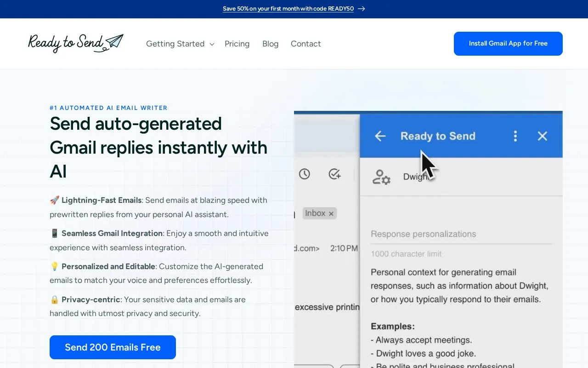The width and height of the screenshot is (588, 368).
Task: Click the 'Personalized and Editable' feature text
Action: 108,266
